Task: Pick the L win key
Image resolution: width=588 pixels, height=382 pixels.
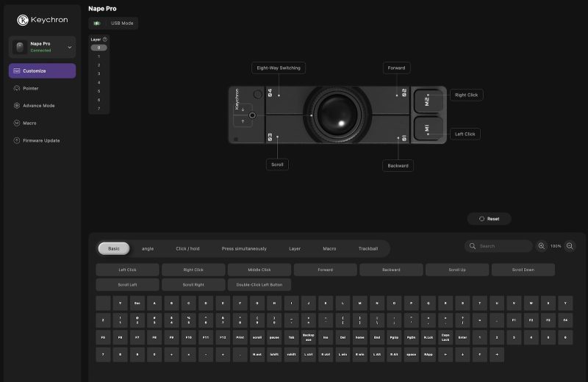Action: (343, 355)
